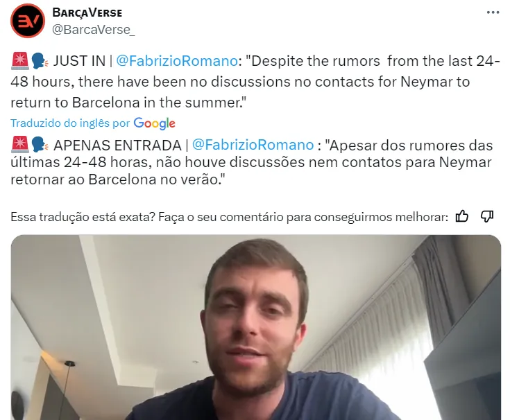The image size is (510, 420).
Task: Open the tweet's three-dot more options menu
Action: point(493,12)
